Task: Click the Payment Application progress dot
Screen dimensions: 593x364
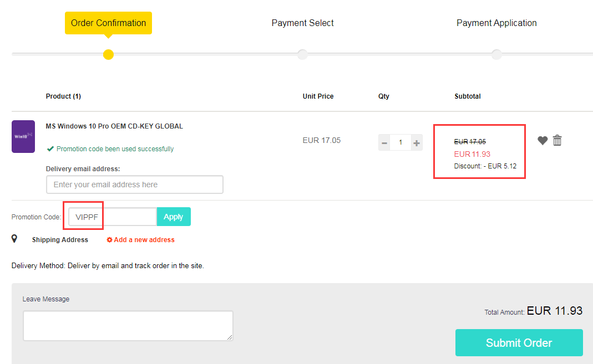Action: click(496, 54)
